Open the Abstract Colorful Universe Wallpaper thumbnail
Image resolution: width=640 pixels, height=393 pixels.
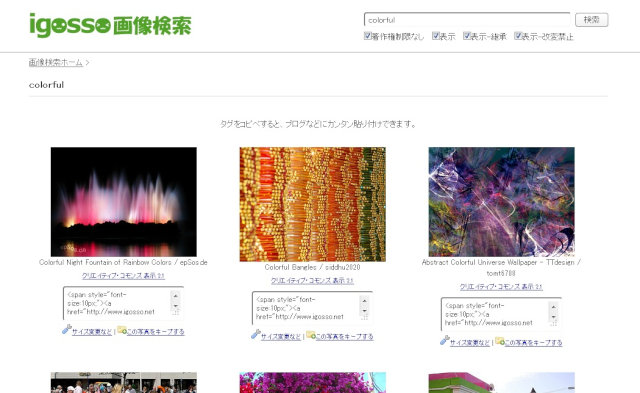pos(502,202)
